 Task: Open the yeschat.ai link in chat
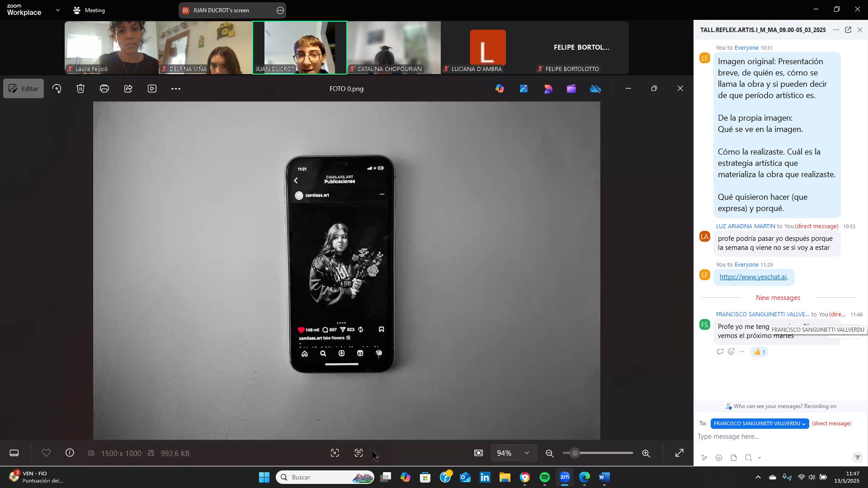(x=753, y=277)
